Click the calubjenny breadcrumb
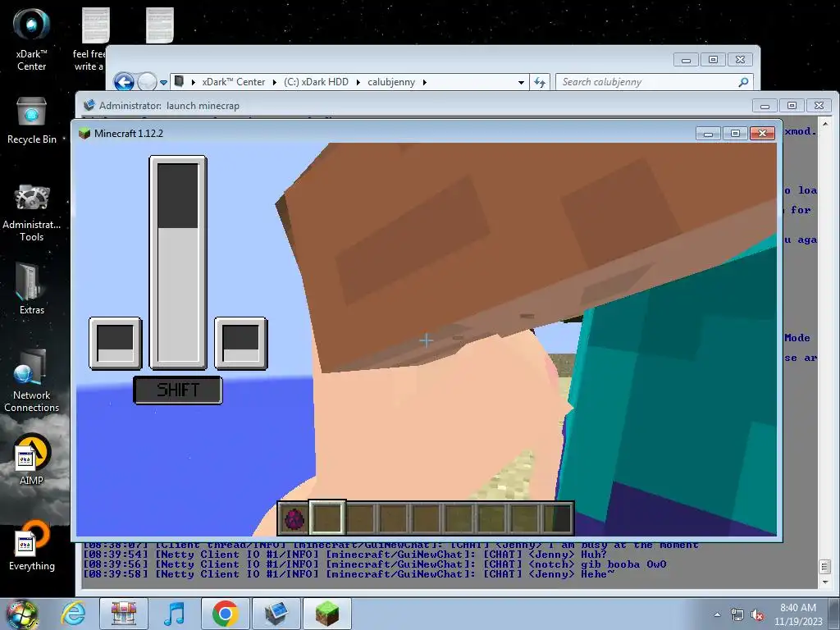 (x=391, y=82)
